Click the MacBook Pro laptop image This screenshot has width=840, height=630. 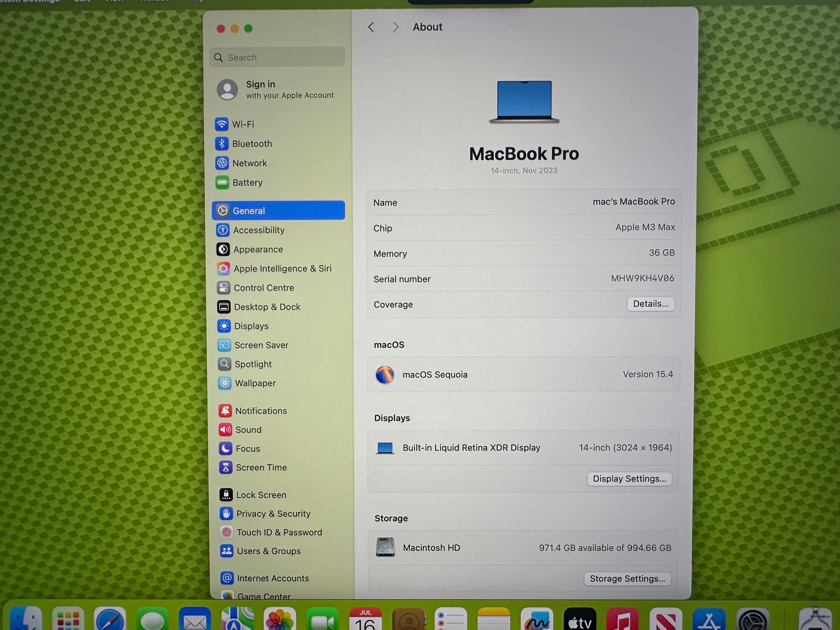(524, 102)
